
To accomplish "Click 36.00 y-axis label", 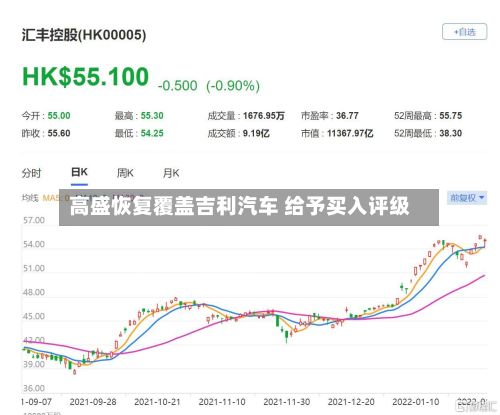I will 34,388.
